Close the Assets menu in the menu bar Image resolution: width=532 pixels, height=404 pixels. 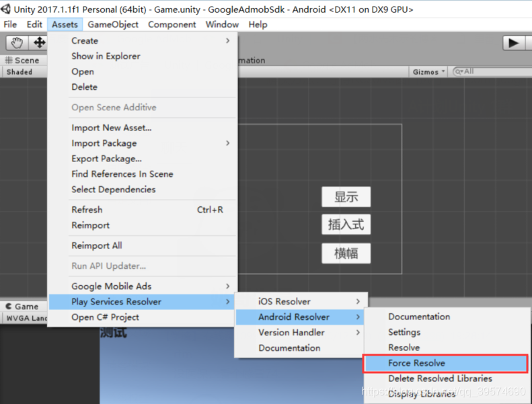(x=65, y=24)
